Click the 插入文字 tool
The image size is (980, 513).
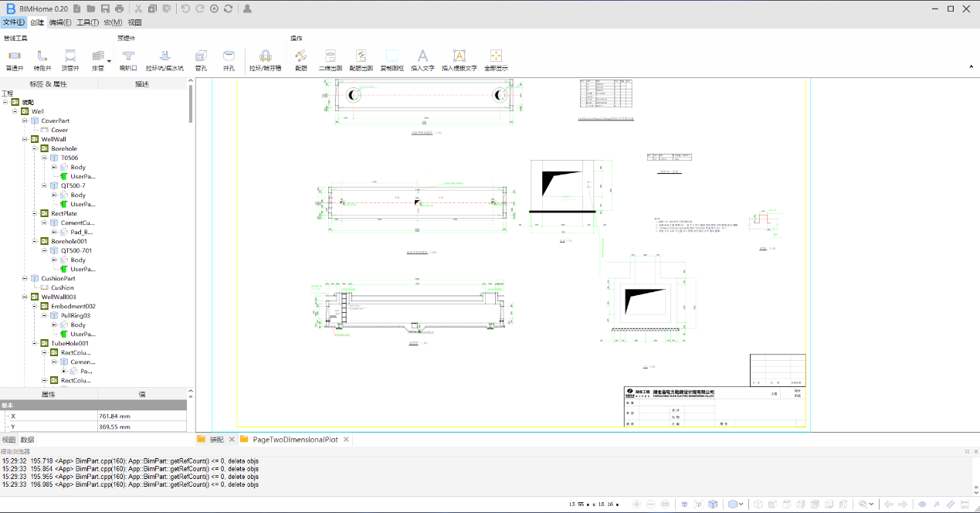tap(422, 61)
